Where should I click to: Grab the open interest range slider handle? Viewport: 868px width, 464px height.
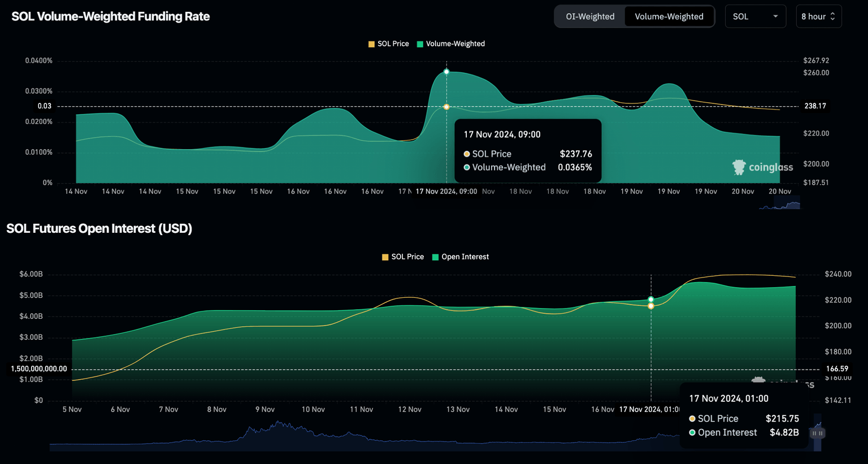[x=817, y=433]
